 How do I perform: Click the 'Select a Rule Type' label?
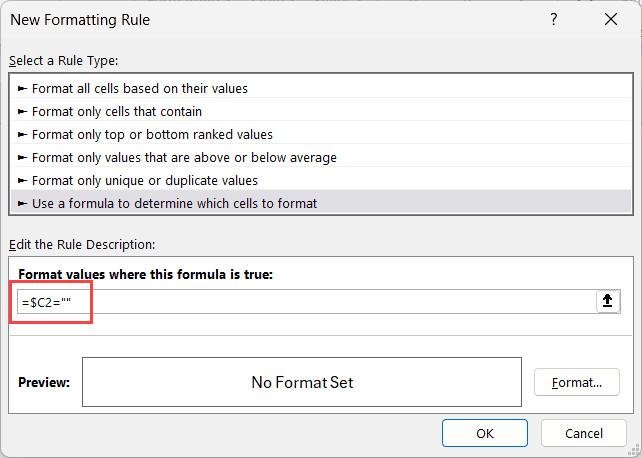[64, 61]
